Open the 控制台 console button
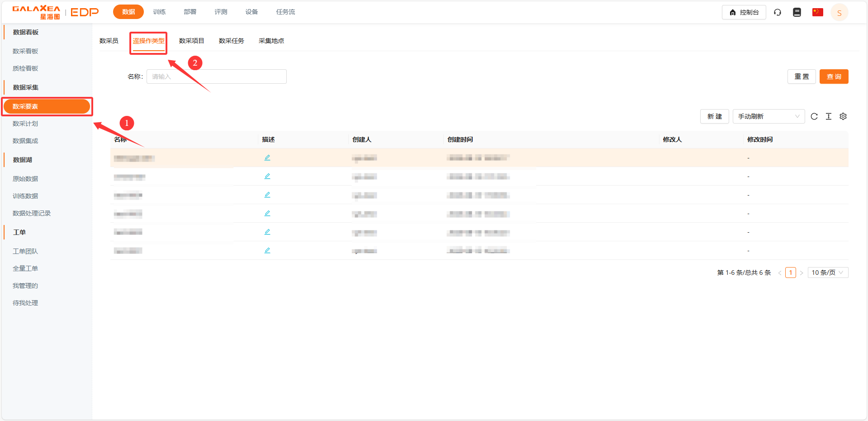Viewport: 868px width, 421px height. 744,12
